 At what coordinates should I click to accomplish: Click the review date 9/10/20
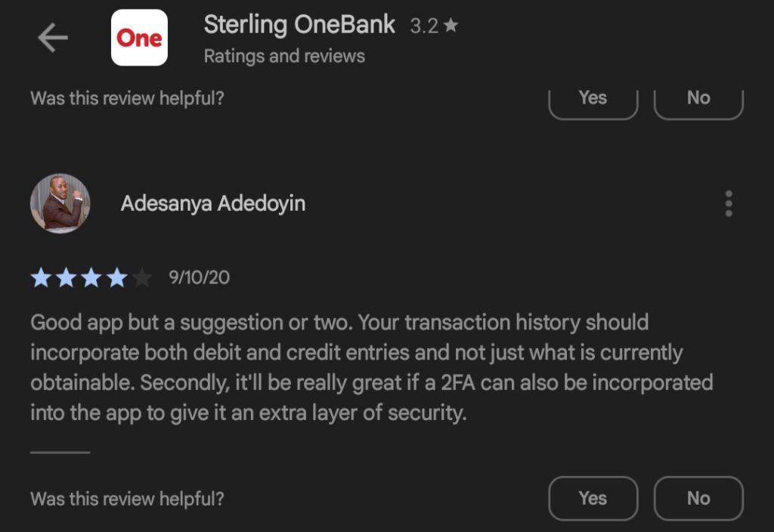(199, 278)
